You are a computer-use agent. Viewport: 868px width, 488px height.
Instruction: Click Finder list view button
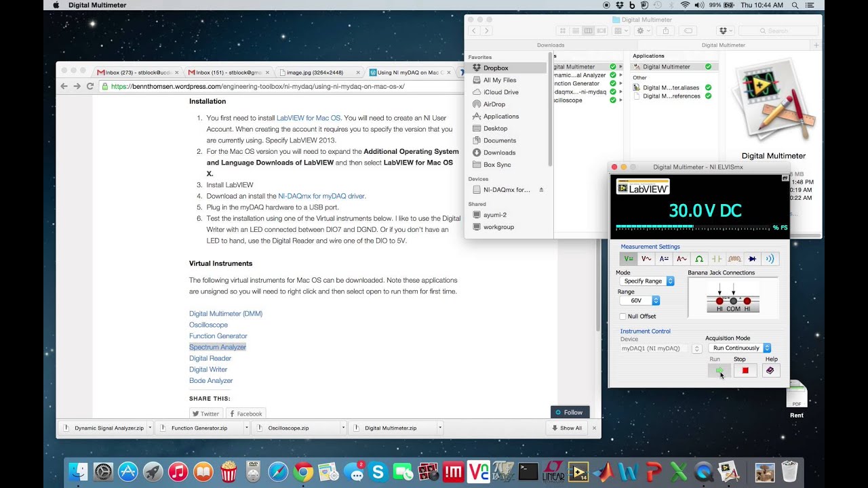575,30
